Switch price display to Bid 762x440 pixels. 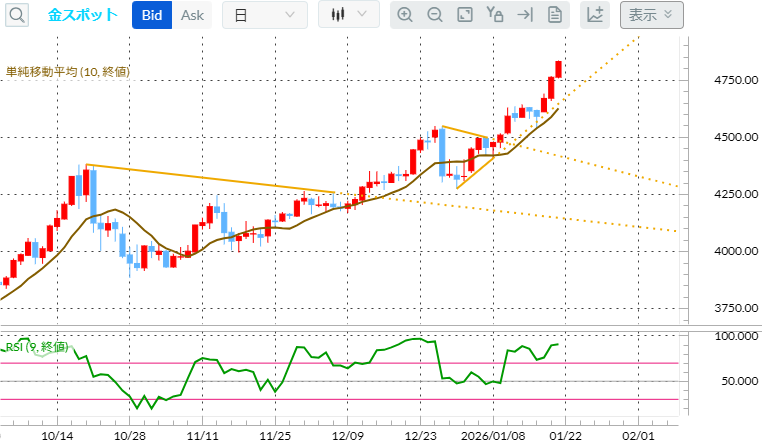152,15
